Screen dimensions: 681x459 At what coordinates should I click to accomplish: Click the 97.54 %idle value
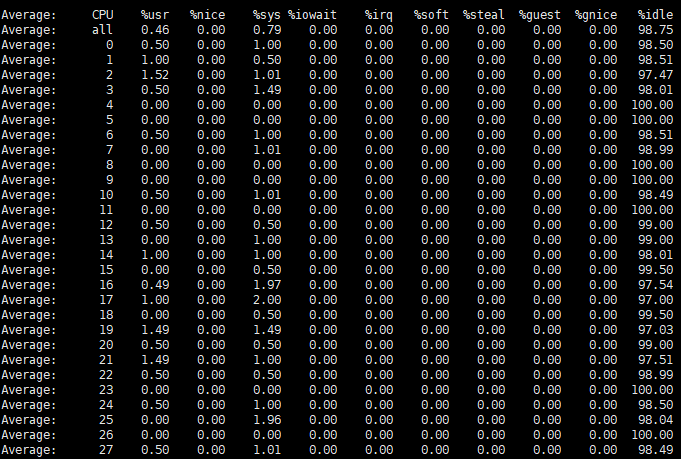point(655,285)
